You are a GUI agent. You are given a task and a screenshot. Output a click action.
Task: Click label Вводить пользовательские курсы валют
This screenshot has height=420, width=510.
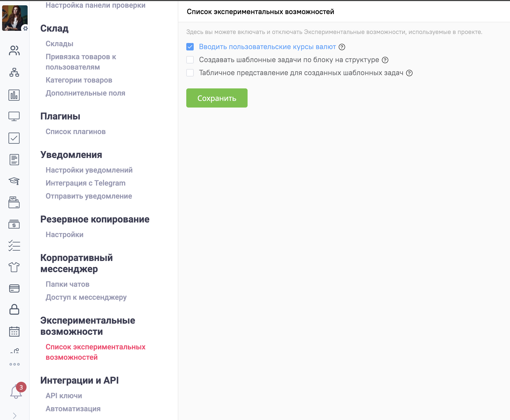(x=267, y=47)
